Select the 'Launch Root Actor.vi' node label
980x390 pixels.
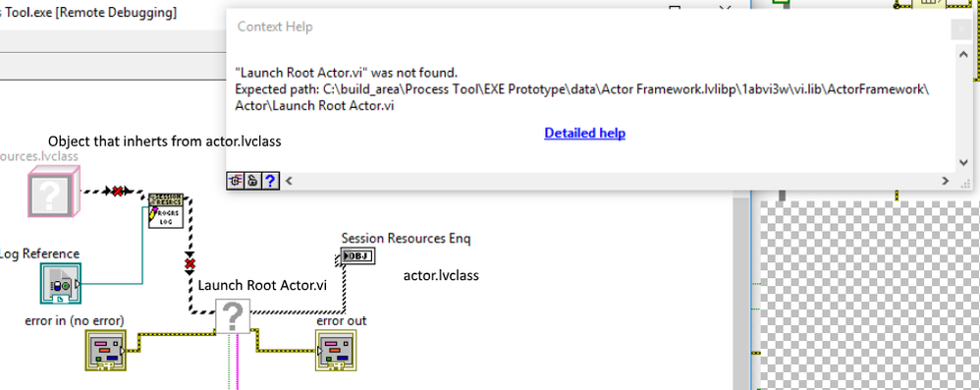(262, 285)
